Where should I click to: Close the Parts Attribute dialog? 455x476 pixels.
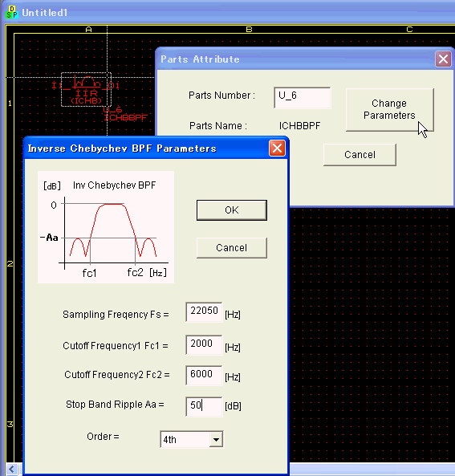point(443,59)
